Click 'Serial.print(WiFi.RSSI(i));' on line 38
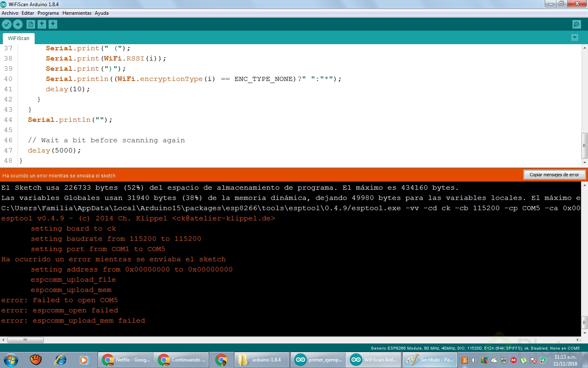 (x=106, y=58)
